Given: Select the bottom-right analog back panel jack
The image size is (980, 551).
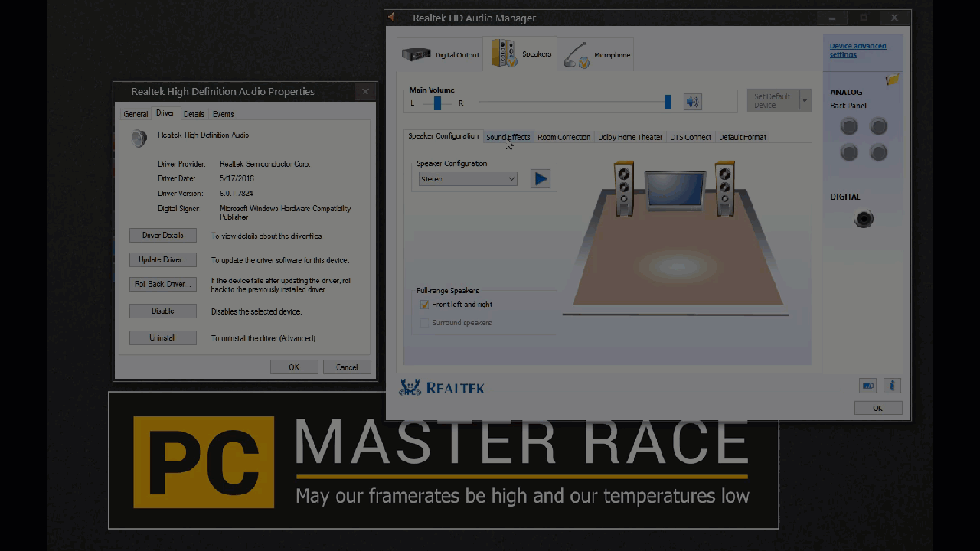Looking at the screenshot, I should (x=879, y=152).
